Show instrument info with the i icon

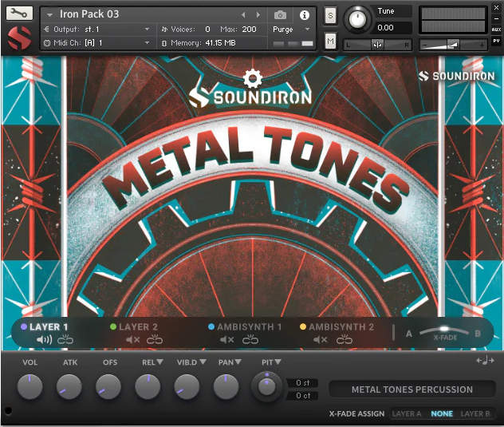[304, 15]
